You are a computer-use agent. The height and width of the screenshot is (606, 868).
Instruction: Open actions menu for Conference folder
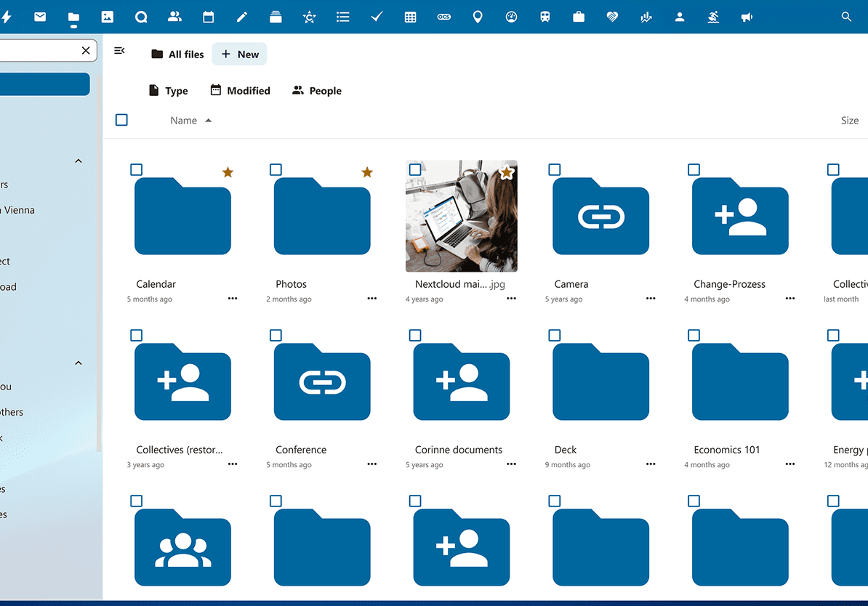coord(372,464)
